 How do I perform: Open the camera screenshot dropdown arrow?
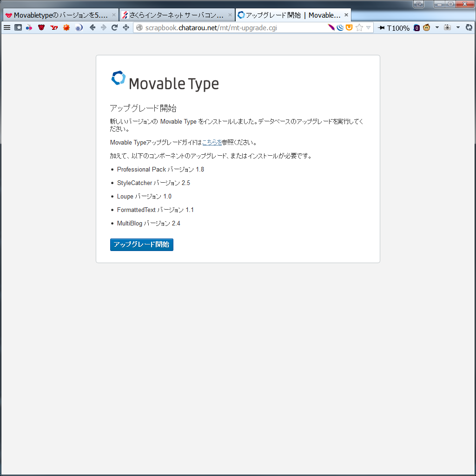(x=458, y=27)
